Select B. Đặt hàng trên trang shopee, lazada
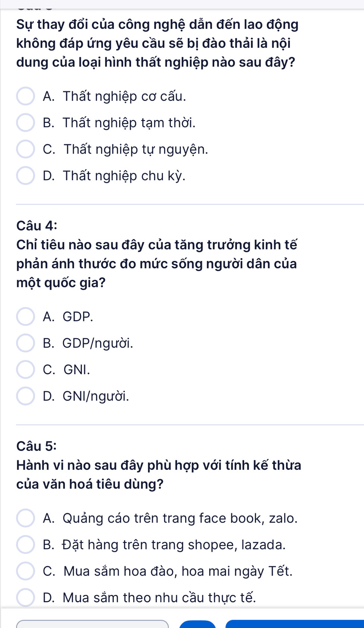This screenshot has width=364, height=628. click(26, 545)
